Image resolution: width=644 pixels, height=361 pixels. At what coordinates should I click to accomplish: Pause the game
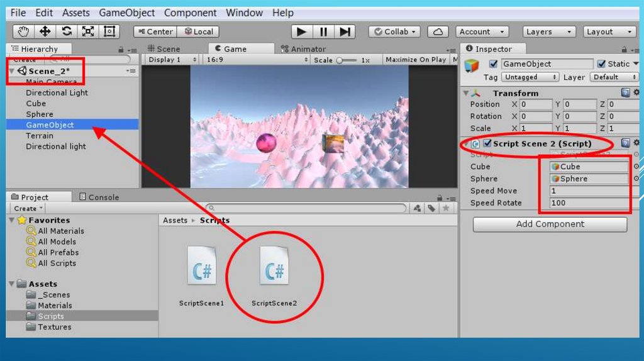[323, 31]
